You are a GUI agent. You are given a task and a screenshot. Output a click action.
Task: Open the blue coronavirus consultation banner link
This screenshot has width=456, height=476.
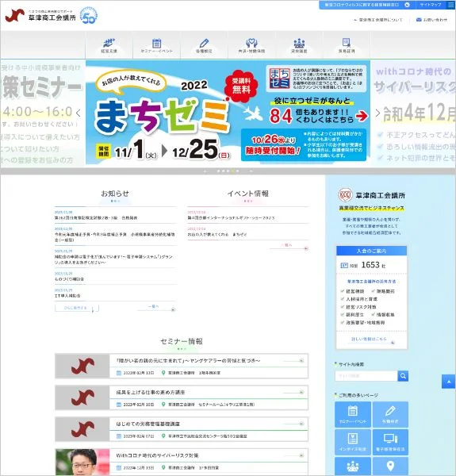(x=367, y=5)
